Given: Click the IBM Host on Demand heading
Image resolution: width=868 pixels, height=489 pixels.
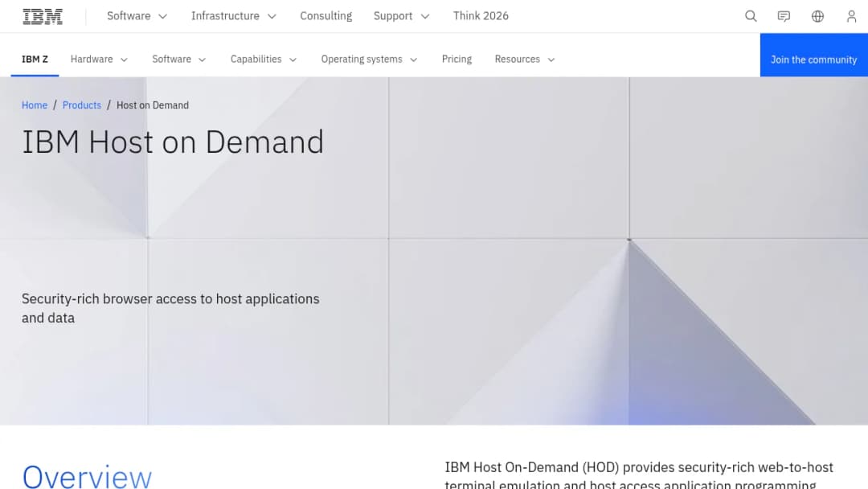Looking at the screenshot, I should pos(173,142).
